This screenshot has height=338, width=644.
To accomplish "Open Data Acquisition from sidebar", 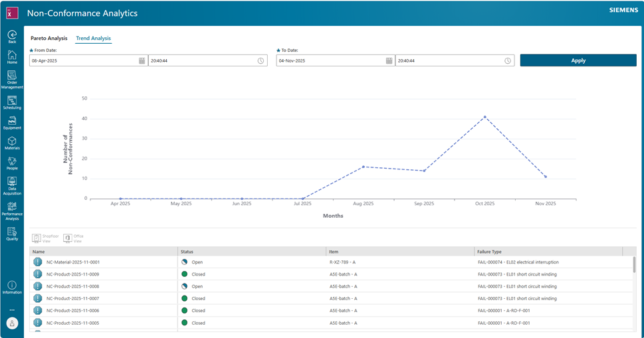I will 12,182.
